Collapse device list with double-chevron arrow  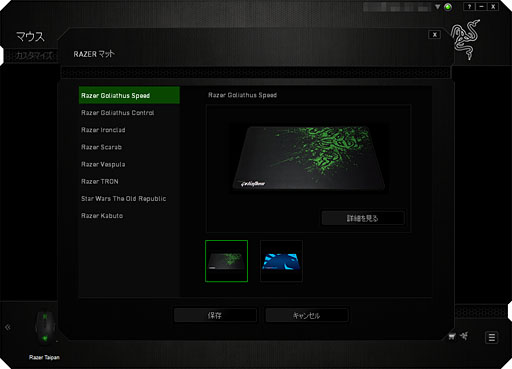tap(8, 327)
